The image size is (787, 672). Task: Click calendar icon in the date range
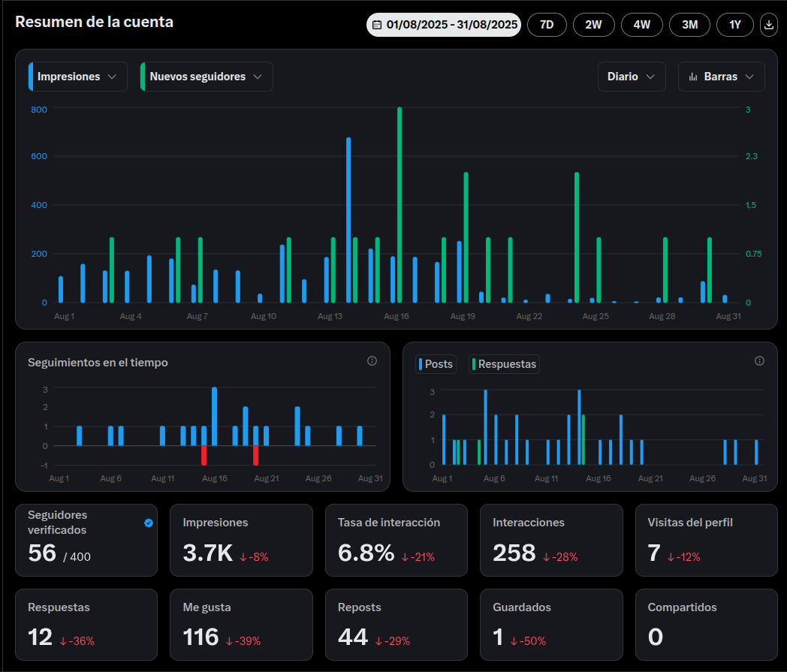coord(377,25)
